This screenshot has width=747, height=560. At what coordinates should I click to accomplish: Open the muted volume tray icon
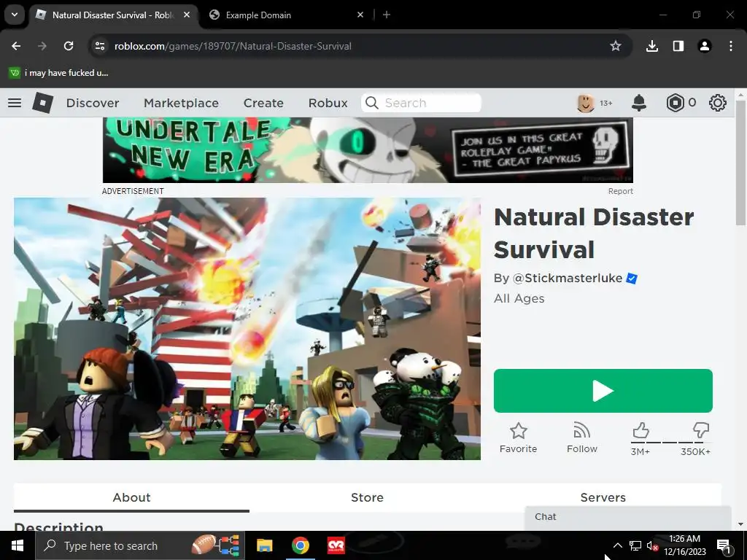[x=653, y=545]
